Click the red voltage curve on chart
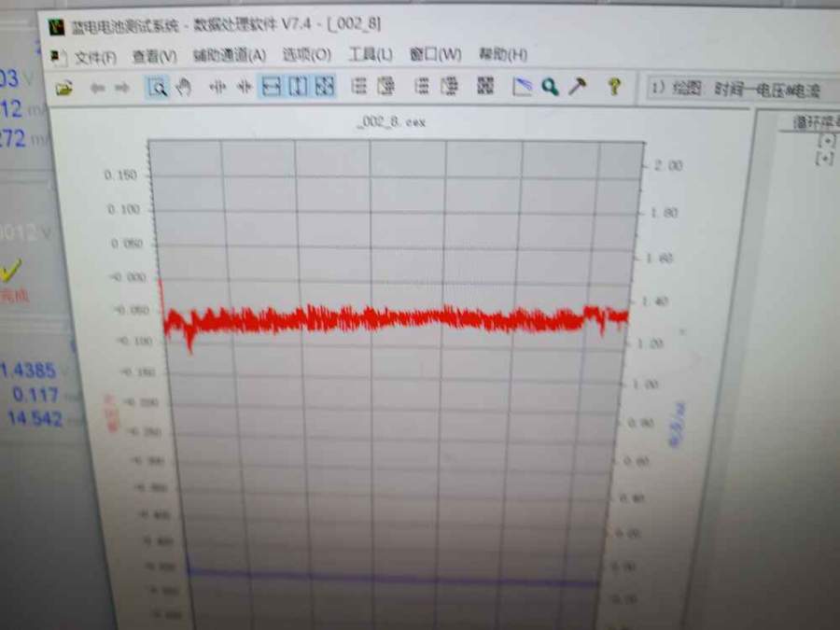 coord(392,319)
